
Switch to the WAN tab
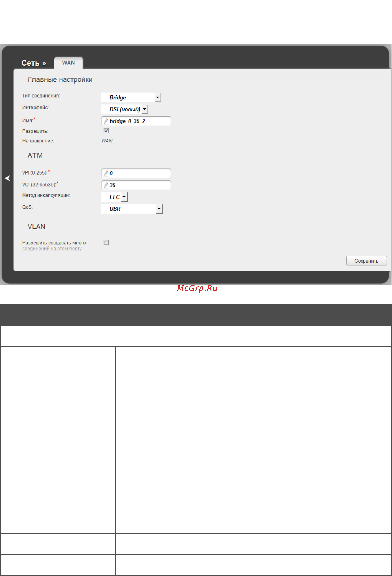tap(68, 63)
